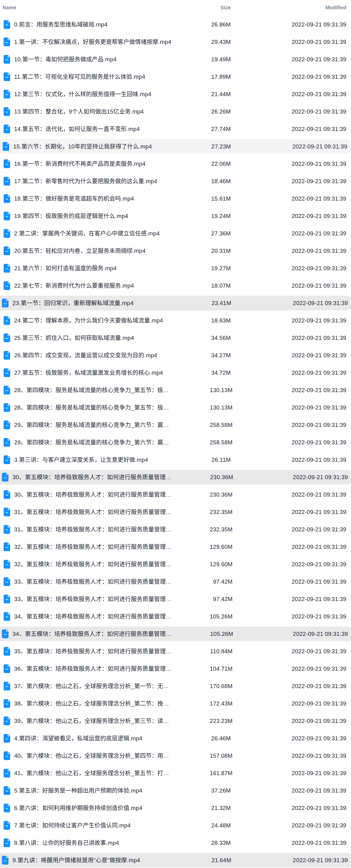
Task: Click file icon beside 16.第一节 新消费时代
Action: (7, 164)
